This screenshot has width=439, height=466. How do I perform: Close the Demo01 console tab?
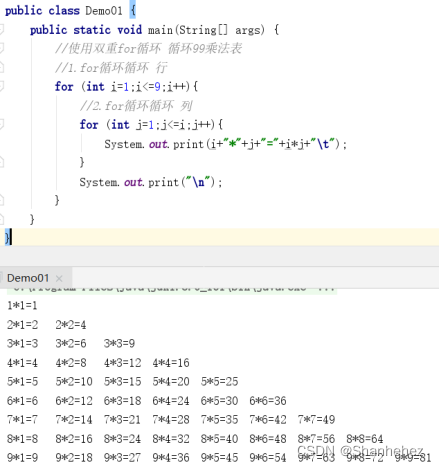[x=59, y=278]
